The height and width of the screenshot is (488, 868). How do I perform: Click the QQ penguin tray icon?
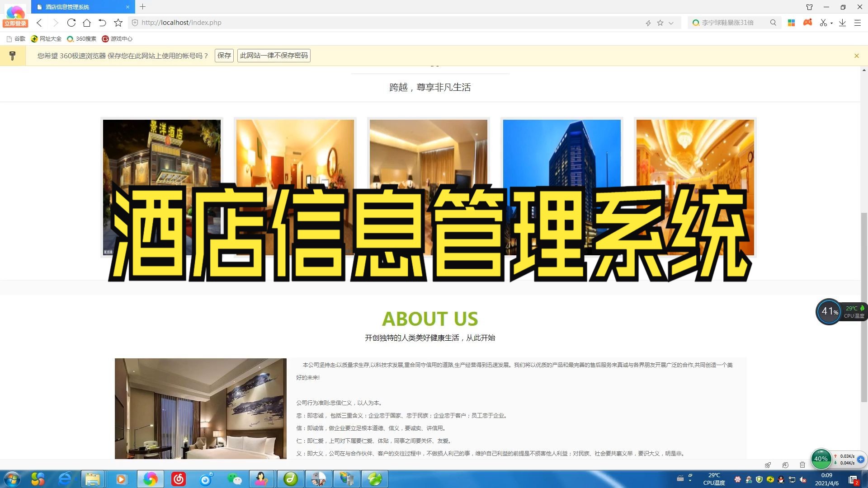781,479
